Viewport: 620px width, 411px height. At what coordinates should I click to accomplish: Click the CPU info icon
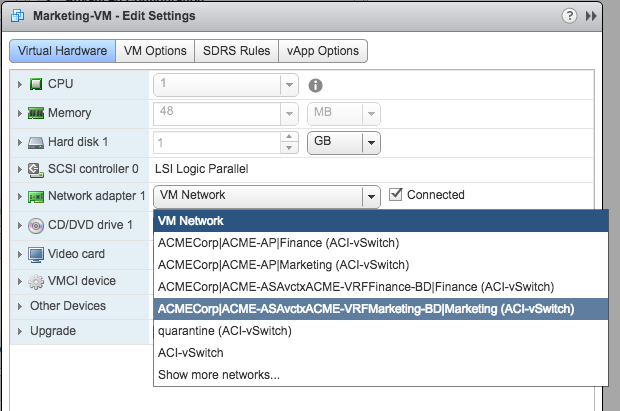(x=315, y=85)
